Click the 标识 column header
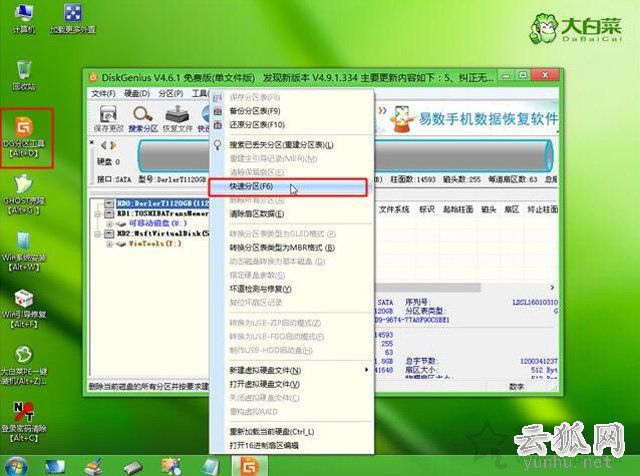 (x=427, y=209)
